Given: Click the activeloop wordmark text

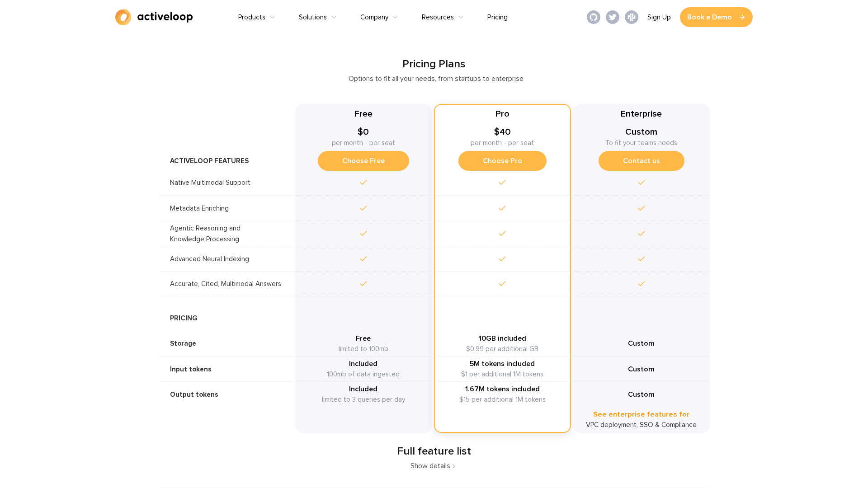Looking at the screenshot, I should [165, 17].
